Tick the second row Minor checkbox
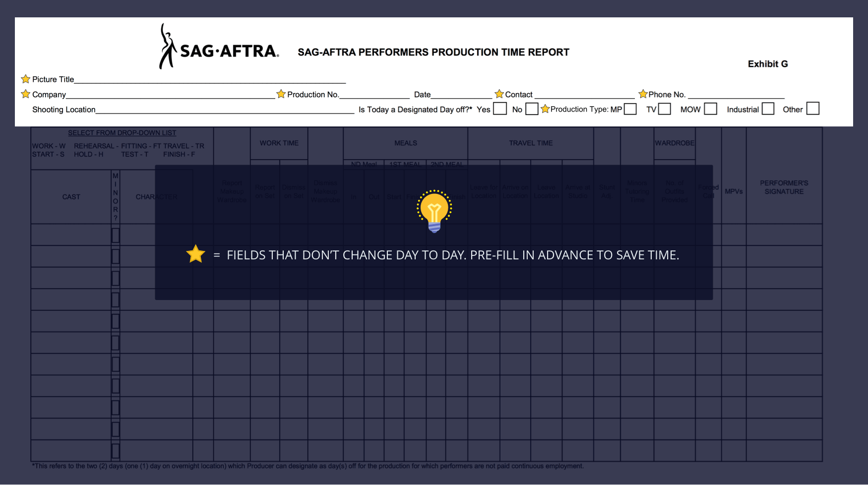The width and height of the screenshot is (868, 485). pos(116,256)
